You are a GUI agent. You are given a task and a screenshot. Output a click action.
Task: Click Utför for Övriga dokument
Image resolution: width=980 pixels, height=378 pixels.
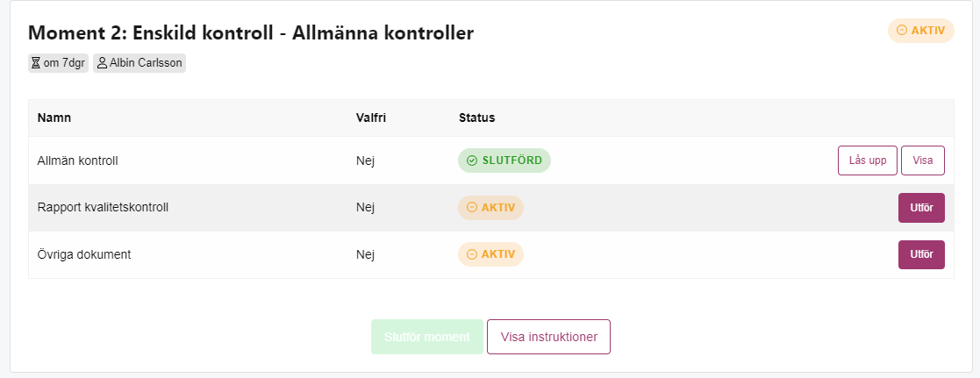pos(921,254)
